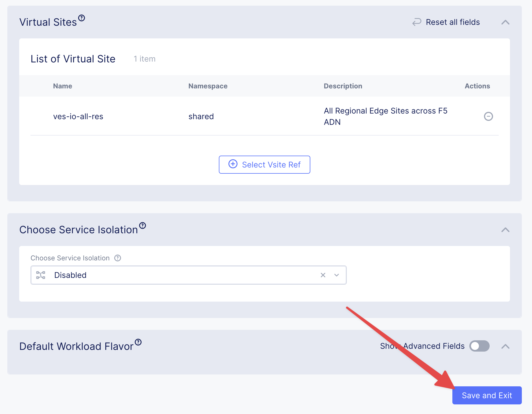This screenshot has width=532, height=414.
Task: Collapse the Default Workload Flavor section
Action: point(505,347)
